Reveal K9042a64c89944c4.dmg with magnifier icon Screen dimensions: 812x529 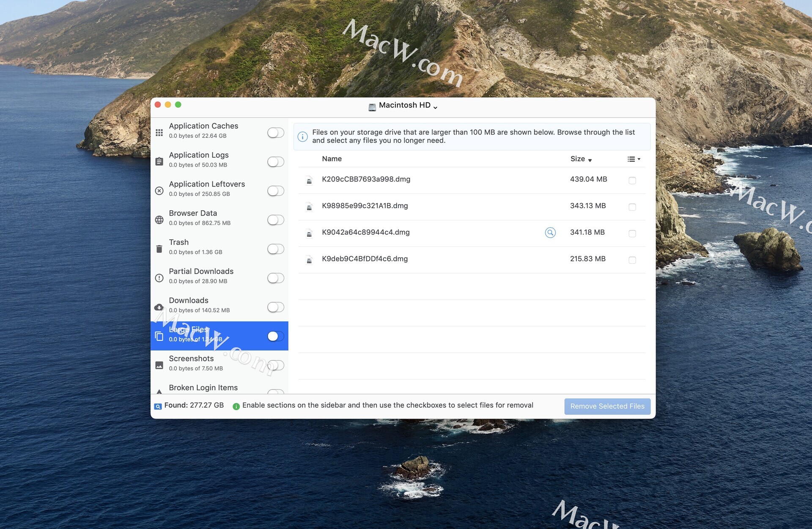[550, 233]
